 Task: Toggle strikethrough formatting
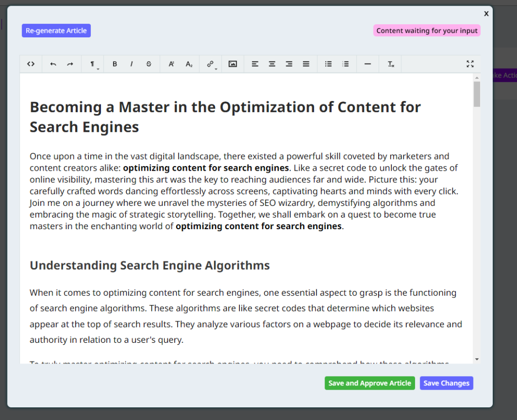pos(148,64)
